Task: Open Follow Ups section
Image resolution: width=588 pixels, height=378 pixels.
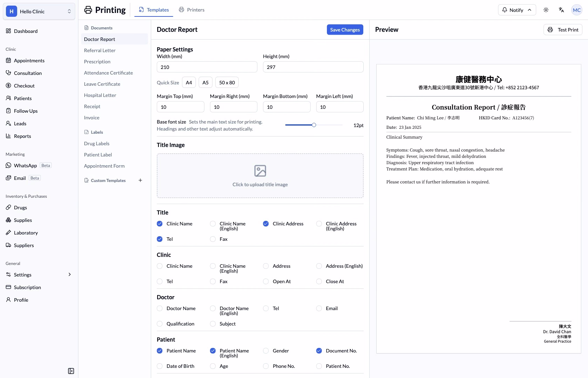Action: click(39, 111)
